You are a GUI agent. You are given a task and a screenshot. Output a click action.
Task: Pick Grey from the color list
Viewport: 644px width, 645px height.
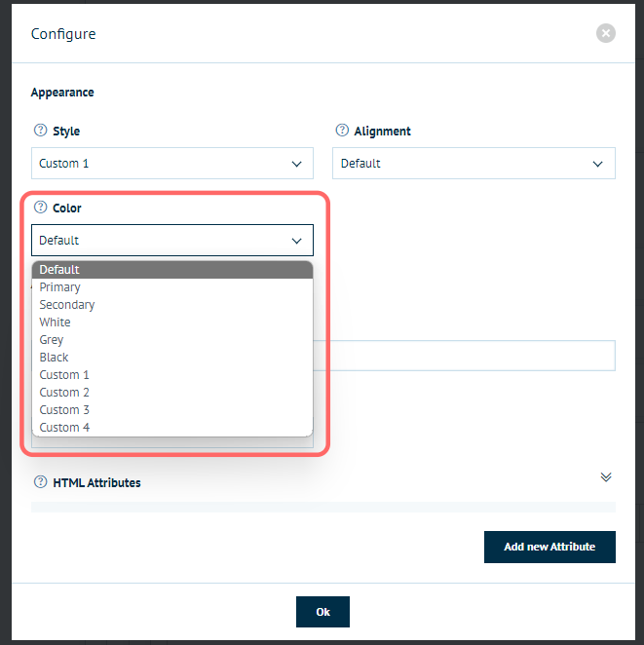(172, 340)
